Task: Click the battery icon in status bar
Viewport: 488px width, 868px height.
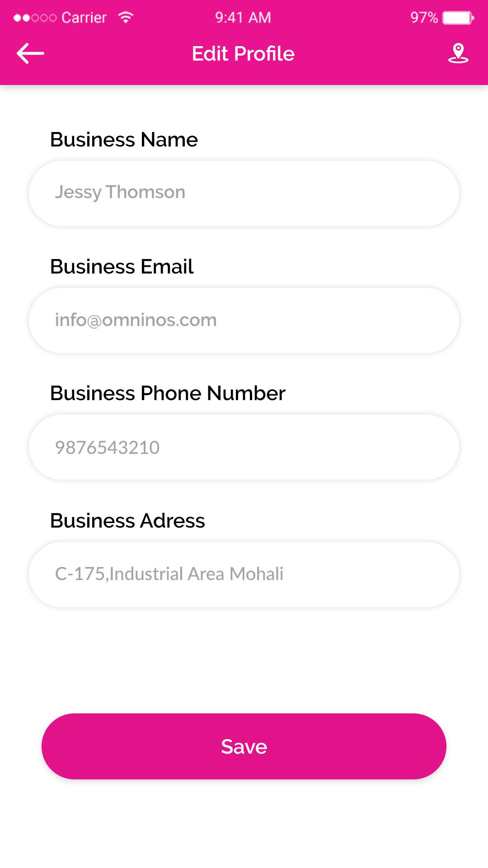Action: pyautogui.click(x=458, y=18)
